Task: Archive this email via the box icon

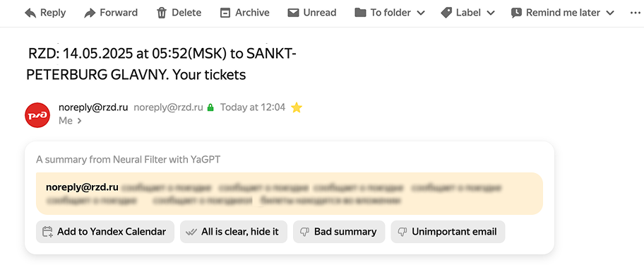Action: pyautogui.click(x=225, y=13)
